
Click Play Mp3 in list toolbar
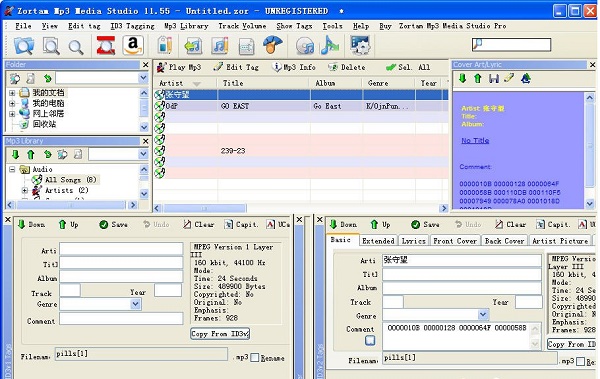point(179,67)
